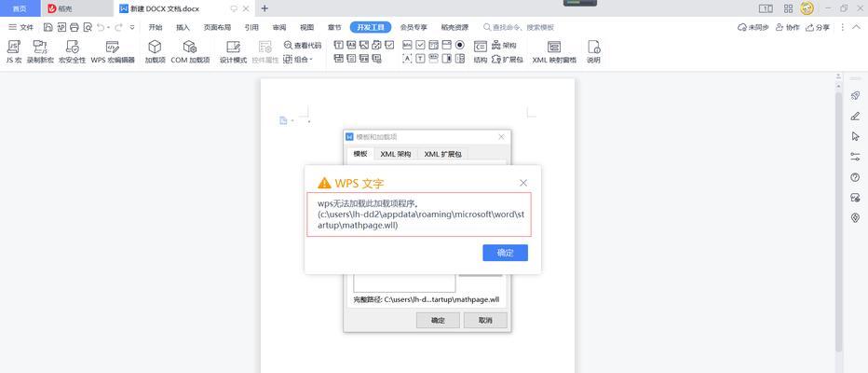The width and height of the screenshot is (868, 373).
Task: Open the pen style icon in sidebar
Action: pos(855,117)
